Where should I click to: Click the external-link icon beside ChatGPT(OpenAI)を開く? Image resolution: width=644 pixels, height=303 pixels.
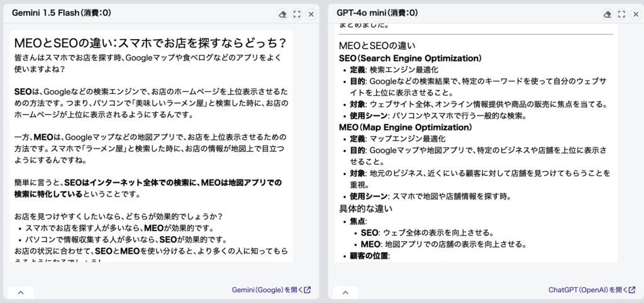coord(633,290)
